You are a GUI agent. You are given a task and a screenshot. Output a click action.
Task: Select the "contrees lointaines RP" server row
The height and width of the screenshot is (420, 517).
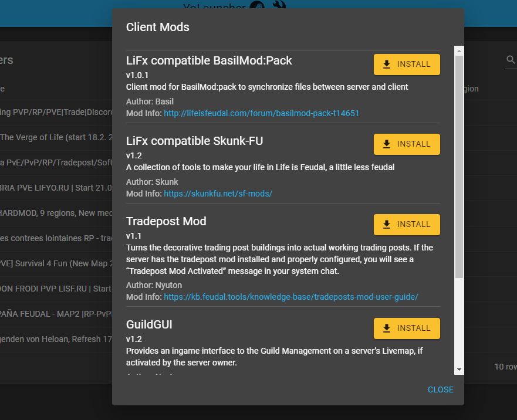click(x=56, y=238)
